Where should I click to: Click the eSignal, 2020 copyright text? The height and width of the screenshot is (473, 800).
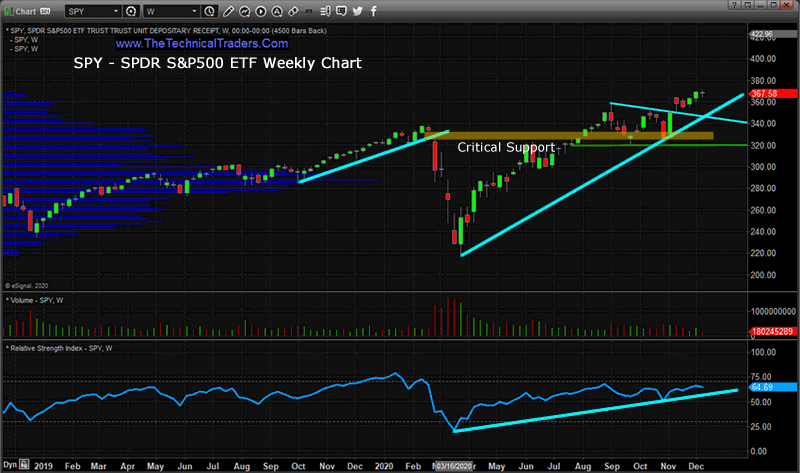tap(27, 286)
